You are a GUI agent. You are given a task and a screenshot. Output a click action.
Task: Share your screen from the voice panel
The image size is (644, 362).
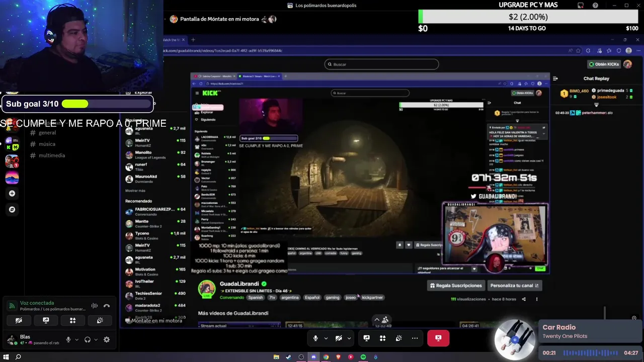pos(46,320)
